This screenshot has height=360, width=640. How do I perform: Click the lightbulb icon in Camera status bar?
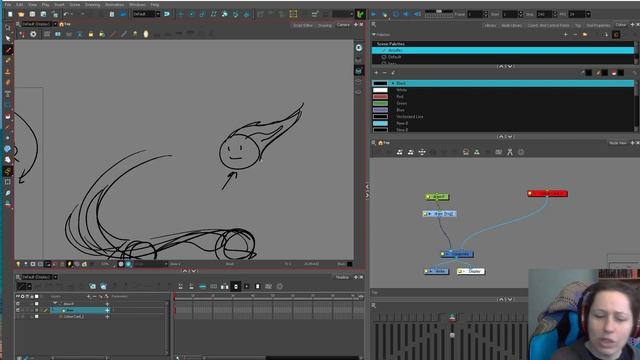click(18, 264)
